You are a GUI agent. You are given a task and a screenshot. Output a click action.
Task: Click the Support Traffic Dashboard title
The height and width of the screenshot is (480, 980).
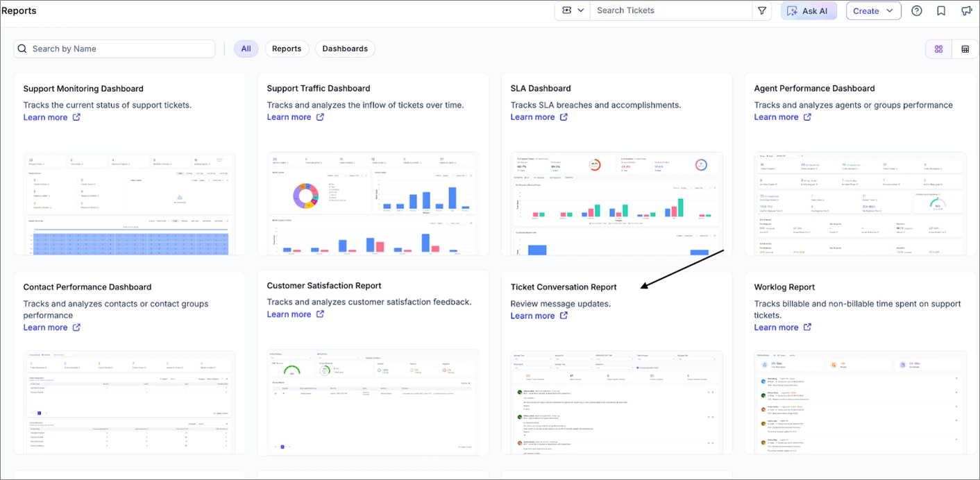319,89
